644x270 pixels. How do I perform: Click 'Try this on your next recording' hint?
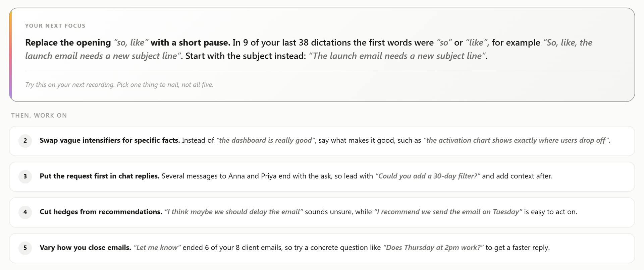(x=119, y=85)
